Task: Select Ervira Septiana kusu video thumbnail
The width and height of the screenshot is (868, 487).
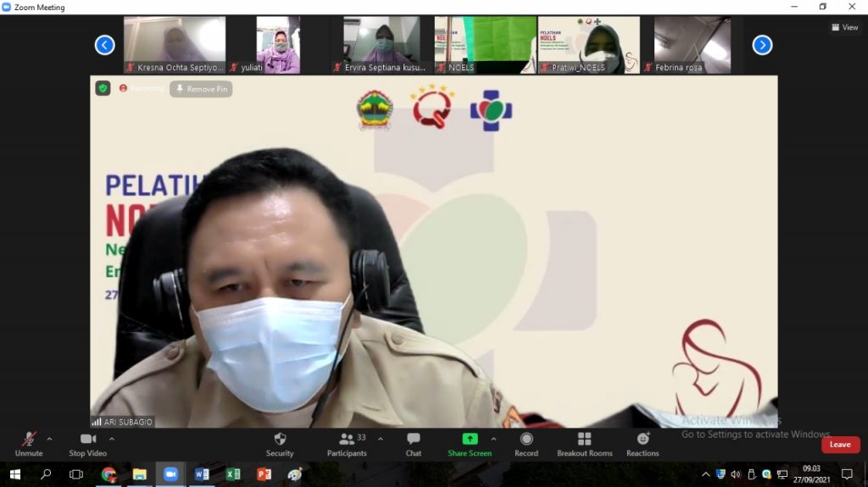Action: [x=382, y=45]
